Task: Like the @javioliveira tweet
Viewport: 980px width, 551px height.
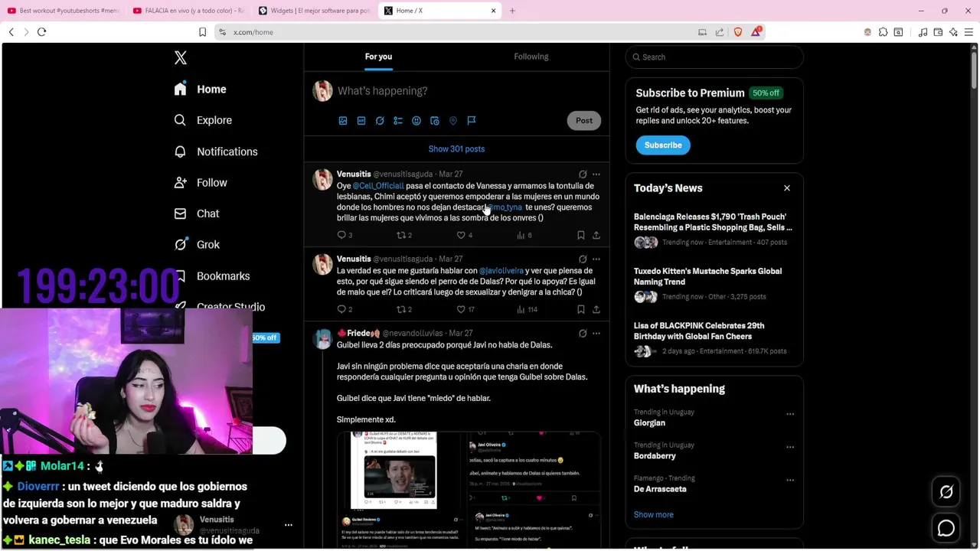Action: pyautogui.click(x=465, y=310)
